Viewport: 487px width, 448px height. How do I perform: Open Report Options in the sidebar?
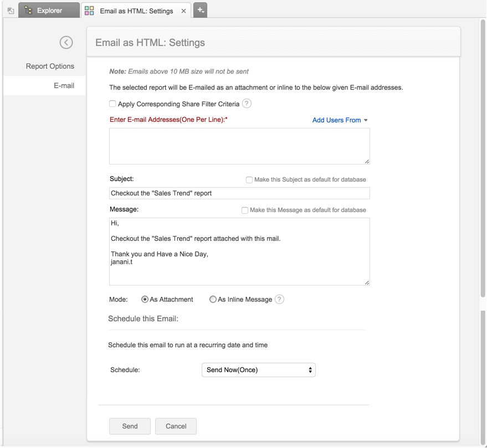tap(50, 66)
